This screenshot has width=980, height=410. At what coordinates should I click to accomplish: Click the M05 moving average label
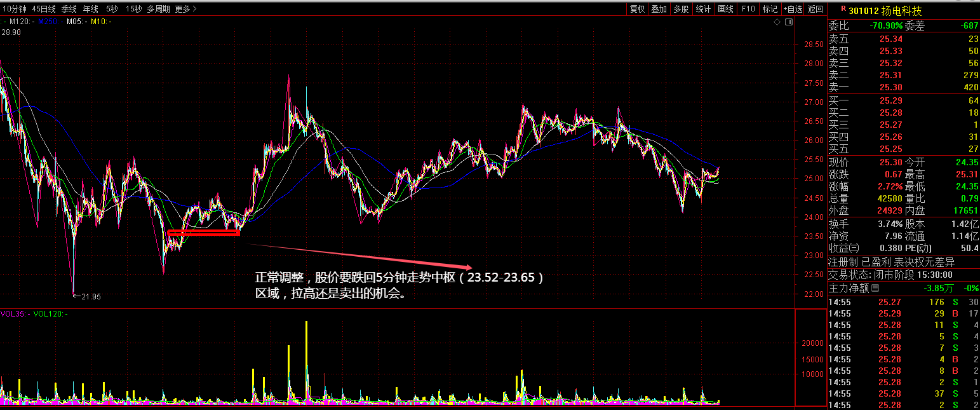coord(76,22)
